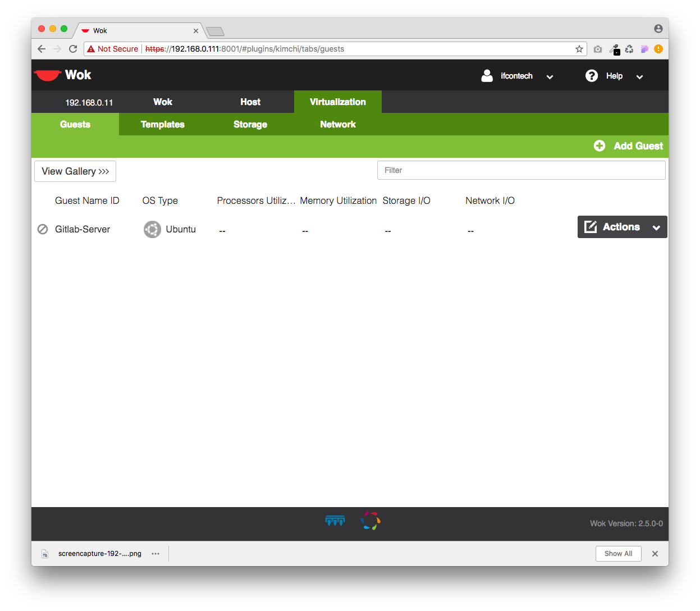
Task: Click the Add Guest plus icon
Action: (x=600, y=146)
